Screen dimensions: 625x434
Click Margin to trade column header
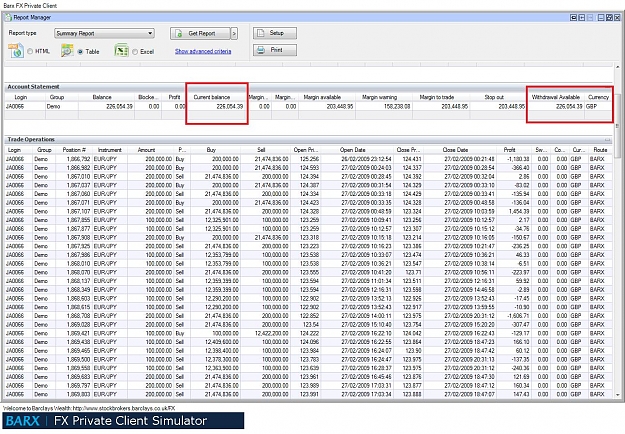point(436,97)
